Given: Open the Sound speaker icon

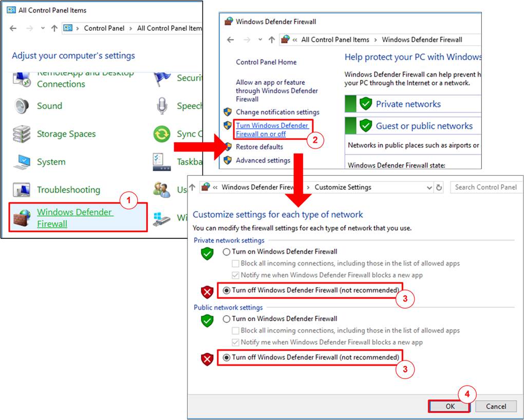Looking at the screenshot, I should (22, 106).
